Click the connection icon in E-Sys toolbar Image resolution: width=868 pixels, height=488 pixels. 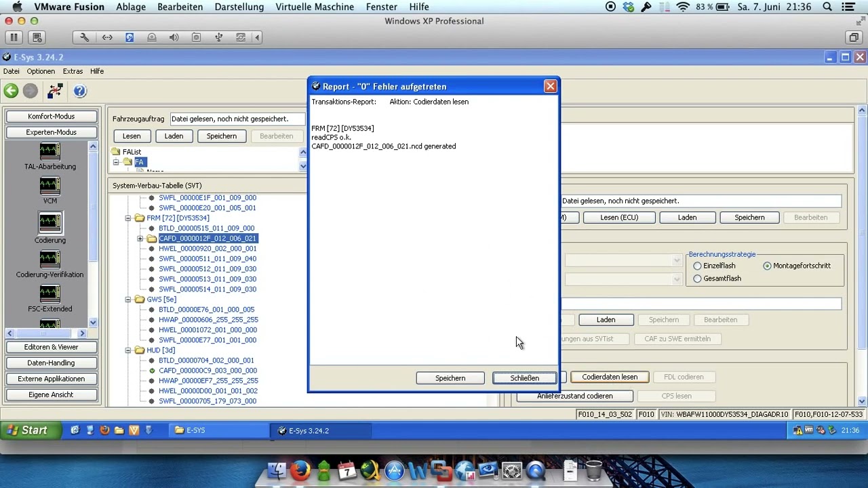[x=55, y=91]
